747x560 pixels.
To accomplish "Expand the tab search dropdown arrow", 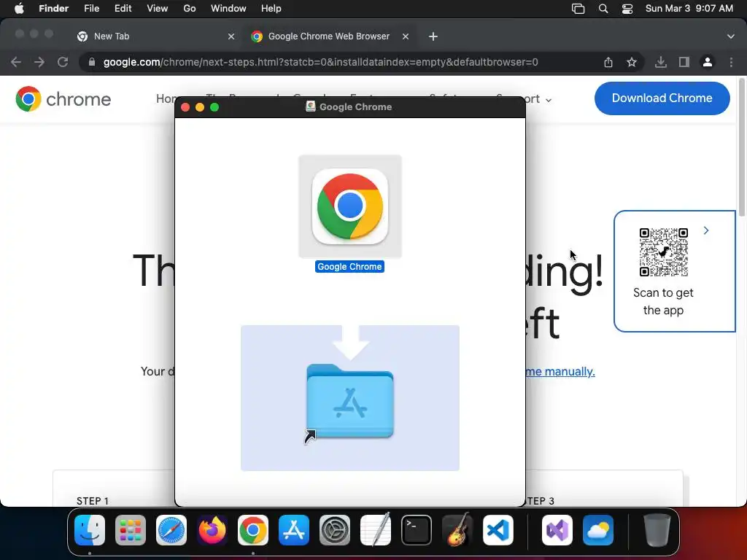I will point(731,36).
